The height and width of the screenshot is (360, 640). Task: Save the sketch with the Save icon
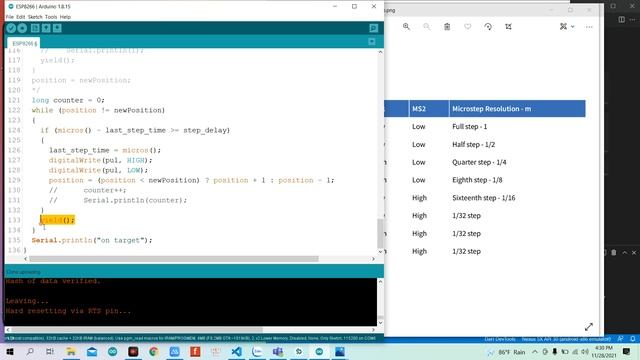point(57,28)
